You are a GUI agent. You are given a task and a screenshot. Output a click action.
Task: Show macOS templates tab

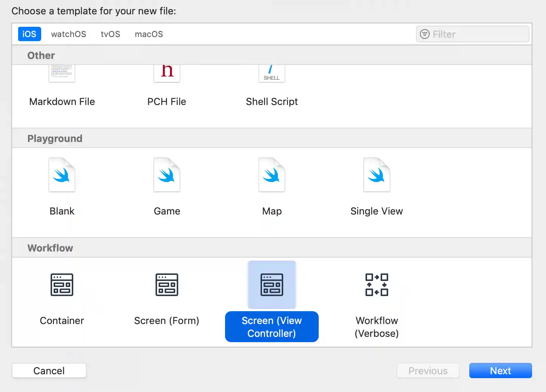click(x=149, y=34)
